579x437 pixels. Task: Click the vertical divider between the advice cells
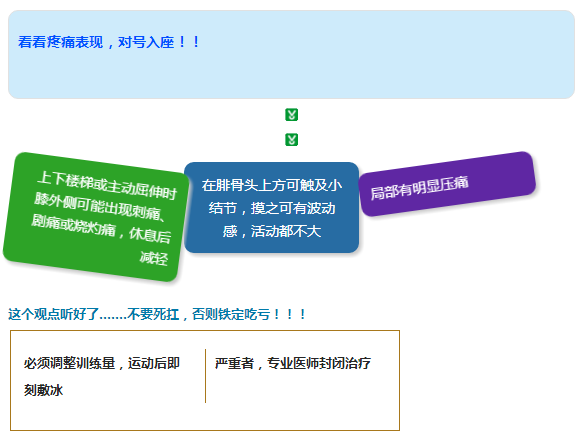pos(205,376)
